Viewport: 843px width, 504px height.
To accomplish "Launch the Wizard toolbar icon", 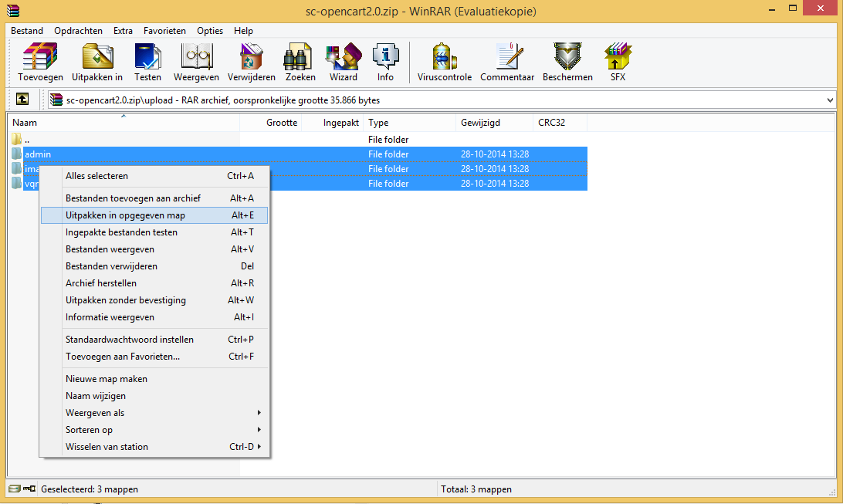I will tap(344, 63).
